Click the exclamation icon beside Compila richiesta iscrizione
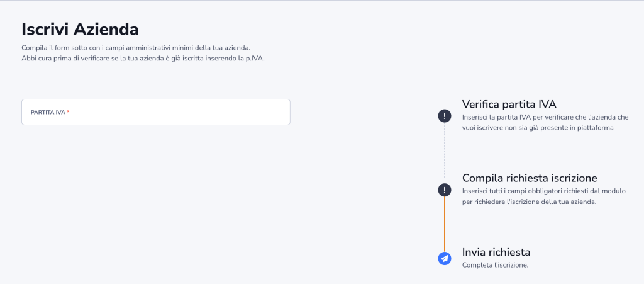The height and width of the screenshot is (284, 644). tap(445, 190)
